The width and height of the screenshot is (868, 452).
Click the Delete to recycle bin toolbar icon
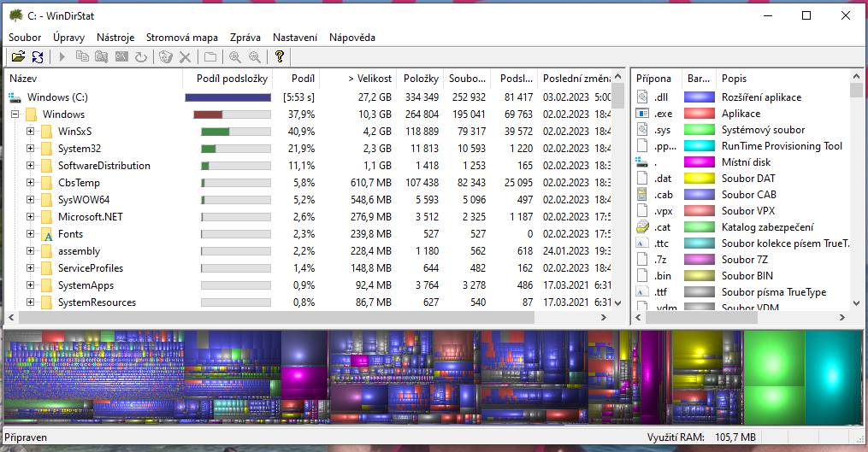tap(166, 56)
